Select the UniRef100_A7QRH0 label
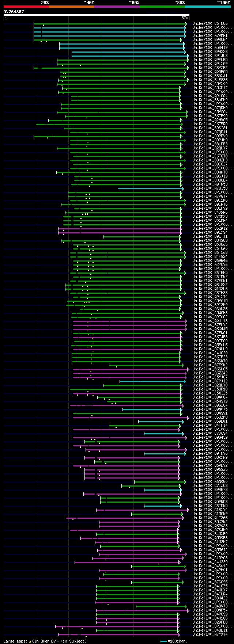Image resolution: width=234 pixels, height=644 pixels. pyautogui.click(x=210, y=108)
